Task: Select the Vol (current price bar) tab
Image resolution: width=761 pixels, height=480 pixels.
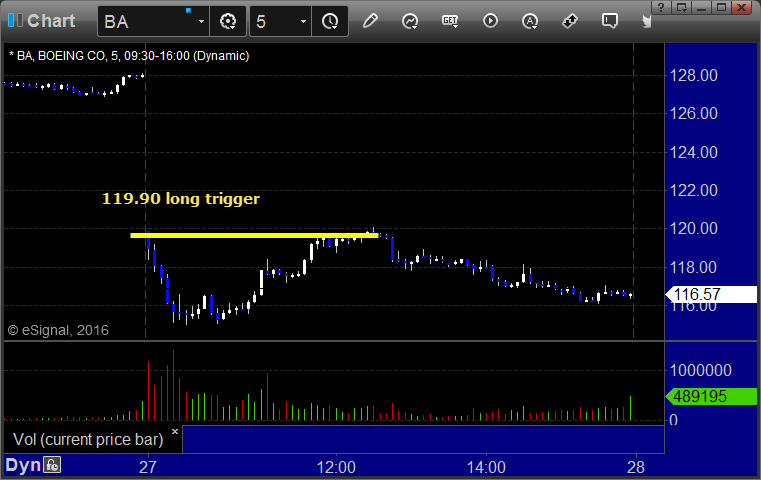Action: (88, 439)
